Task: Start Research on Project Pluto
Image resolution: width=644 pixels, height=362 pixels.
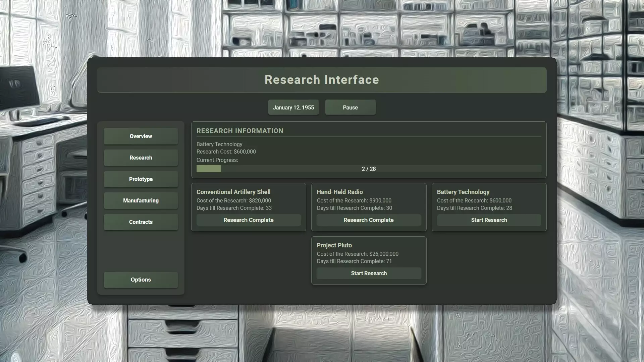Action: (x=369, y=273)
